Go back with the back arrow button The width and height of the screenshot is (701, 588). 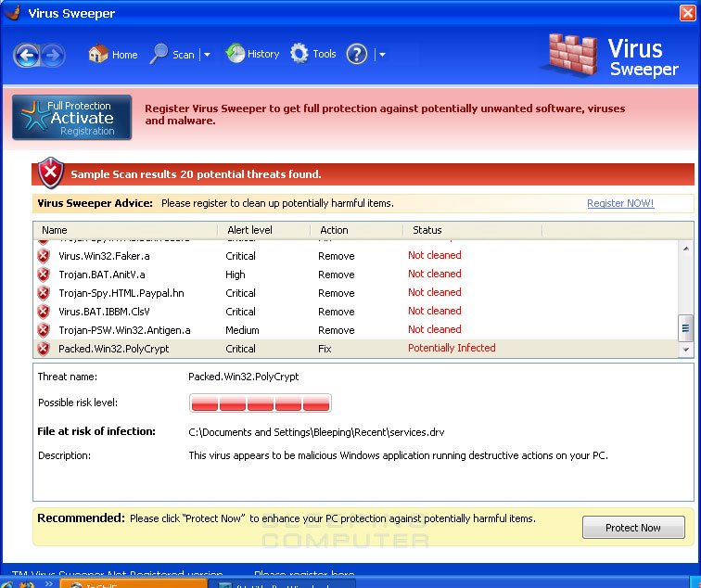point(26,56)
